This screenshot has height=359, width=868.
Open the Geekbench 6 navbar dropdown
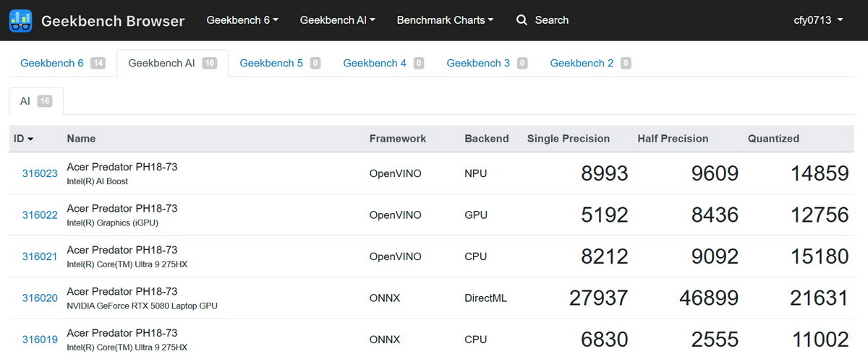(x=242, y=20)
